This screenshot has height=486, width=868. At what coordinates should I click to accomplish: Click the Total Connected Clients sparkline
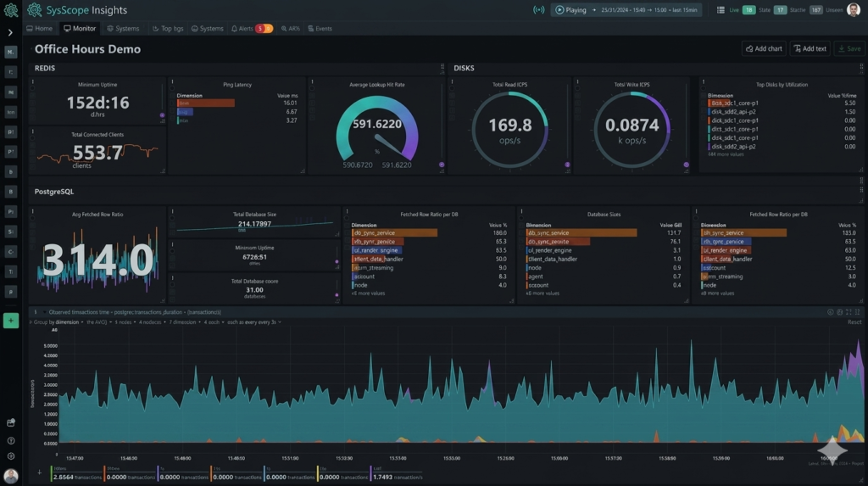[97, 153]
